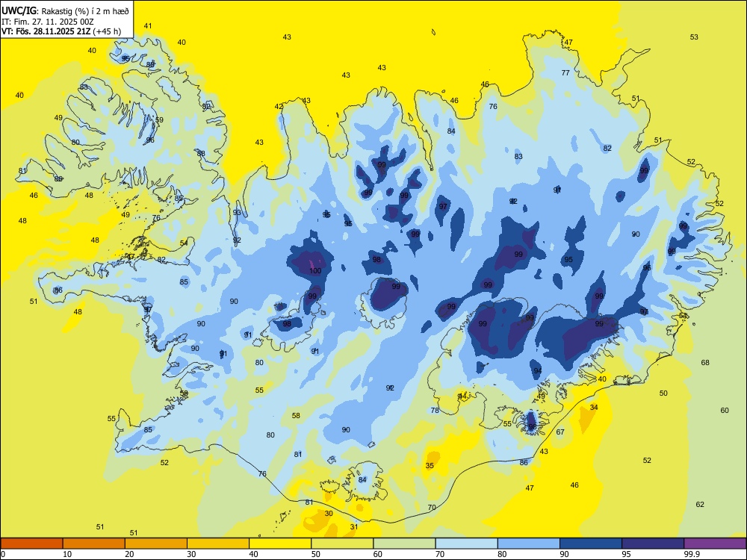Image resolution: width=747 pixels, height=560 pixels.
Task: Click the "99.9" legend label
Action: click(691, 554)
